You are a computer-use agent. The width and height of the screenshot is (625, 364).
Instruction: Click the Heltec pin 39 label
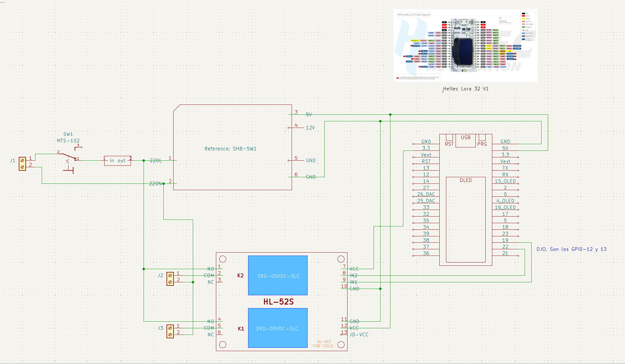(426, 234)
